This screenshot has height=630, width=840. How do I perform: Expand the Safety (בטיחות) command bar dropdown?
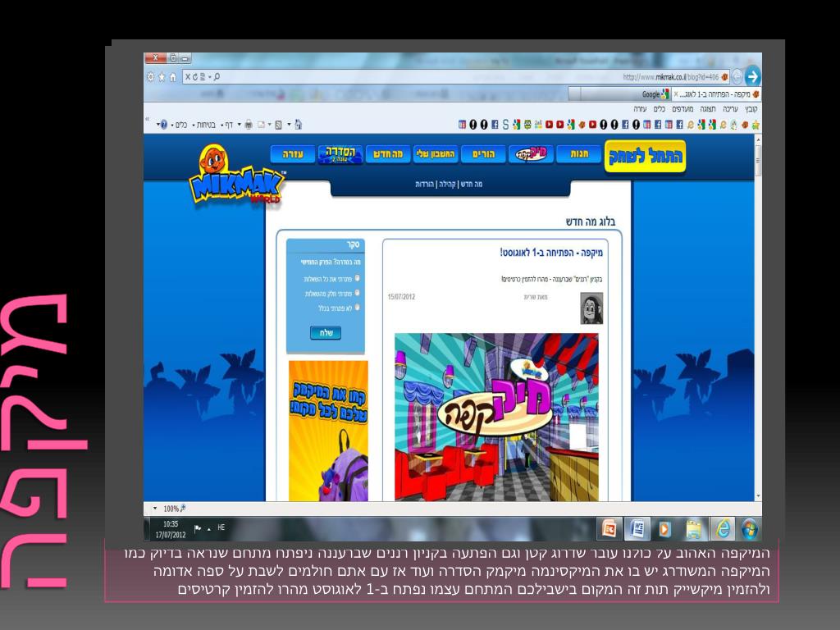[x=194, y=125]
